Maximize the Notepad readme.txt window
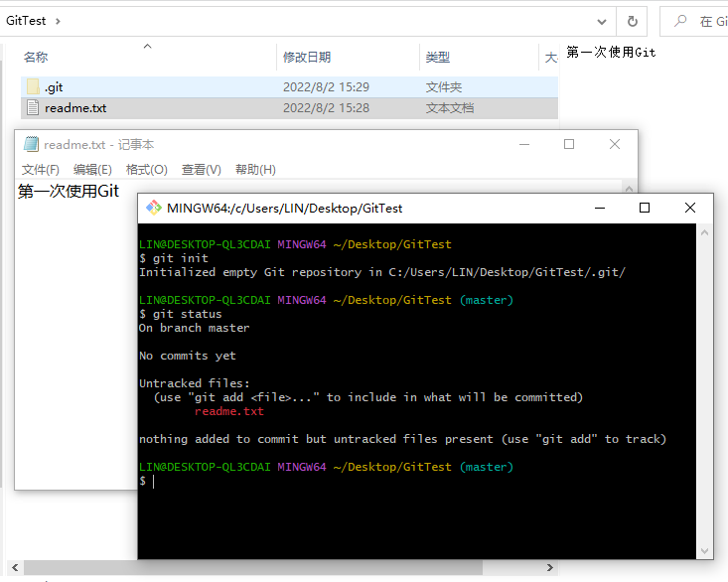The height and width of the screenshot is (582, 728). pyautogui.click(x=569, y=144)
